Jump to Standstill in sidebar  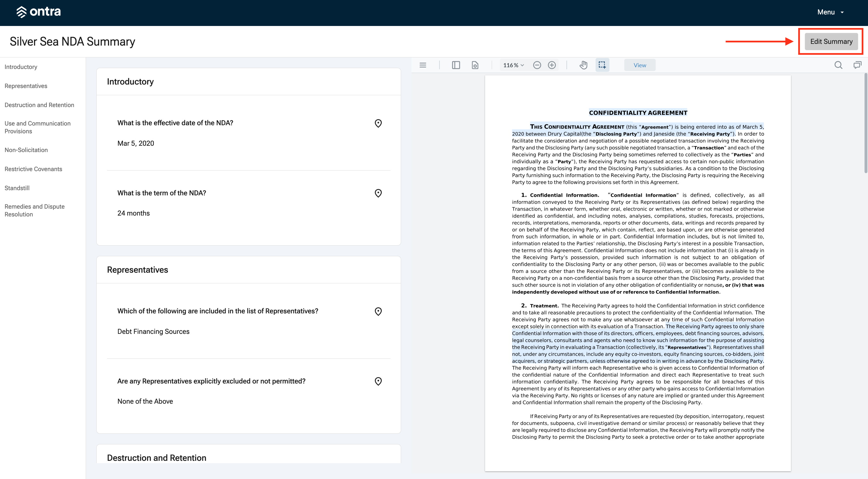17,188
